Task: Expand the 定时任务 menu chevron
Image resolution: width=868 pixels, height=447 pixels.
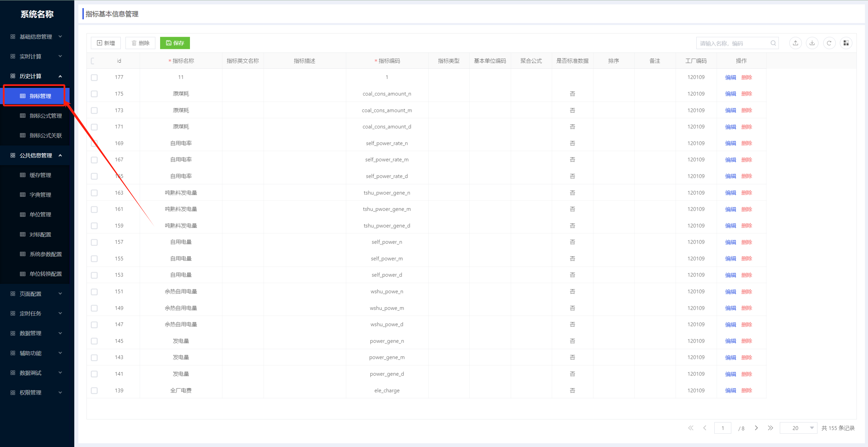Action: pos(60,313)
